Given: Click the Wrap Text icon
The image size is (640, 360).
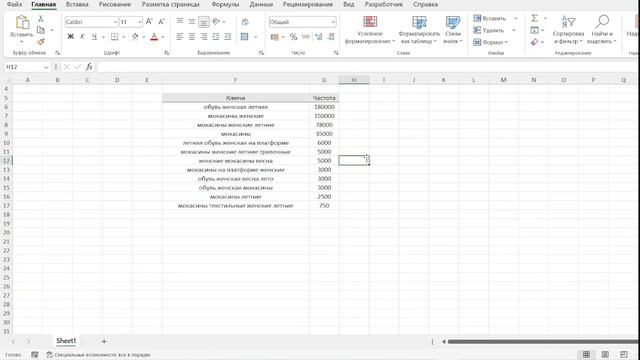Looking at the screenshot, I should pos(245,22).
